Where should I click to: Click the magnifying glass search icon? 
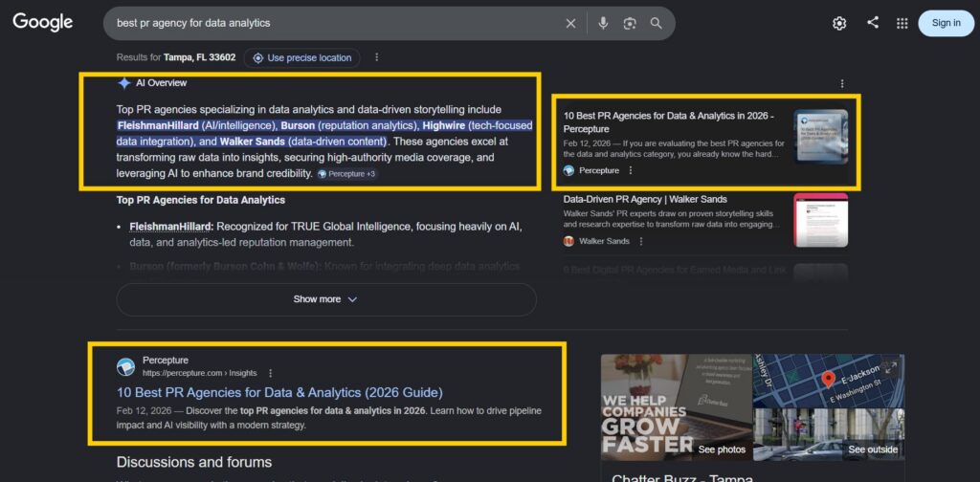coord(657,23)
